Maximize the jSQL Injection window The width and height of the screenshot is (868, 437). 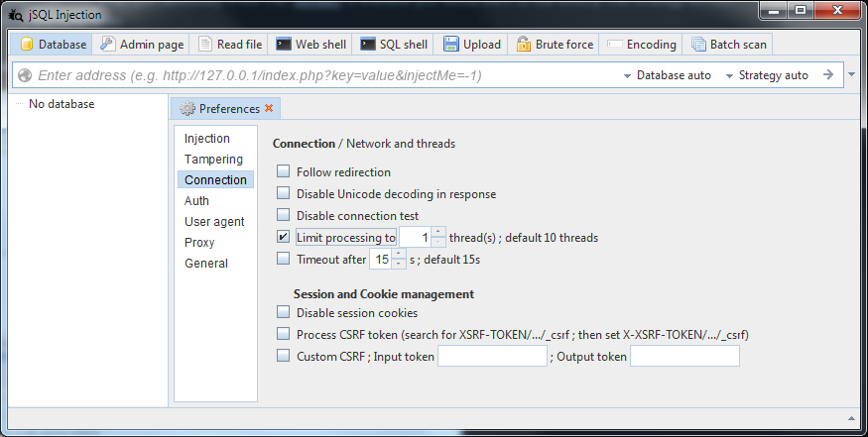pyautogui.click(x=801, y=11)
